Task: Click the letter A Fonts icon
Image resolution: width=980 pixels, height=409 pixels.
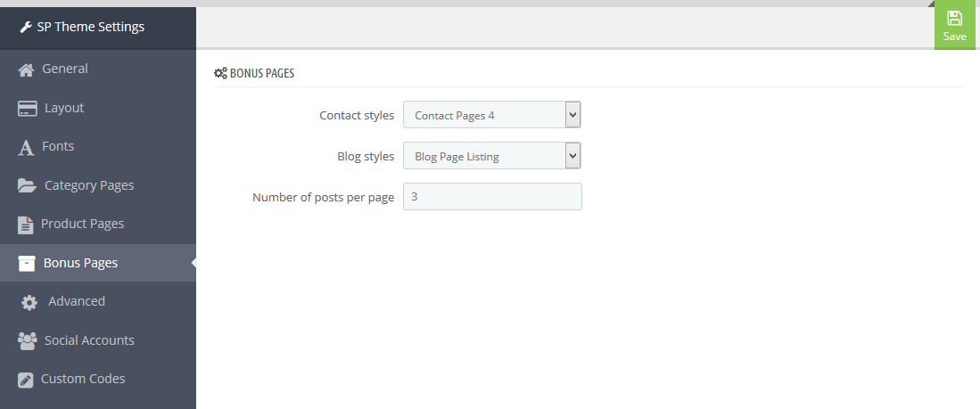Action: click(x=26, y=147)
